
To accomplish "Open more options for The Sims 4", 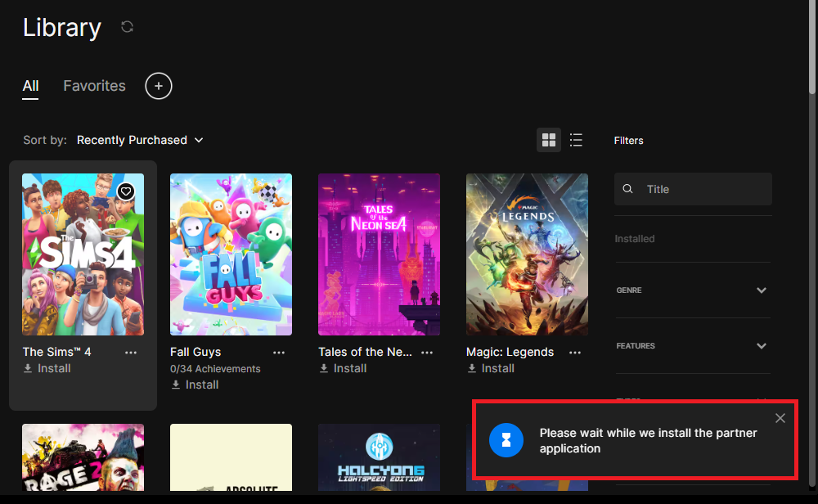I will 130,352.
